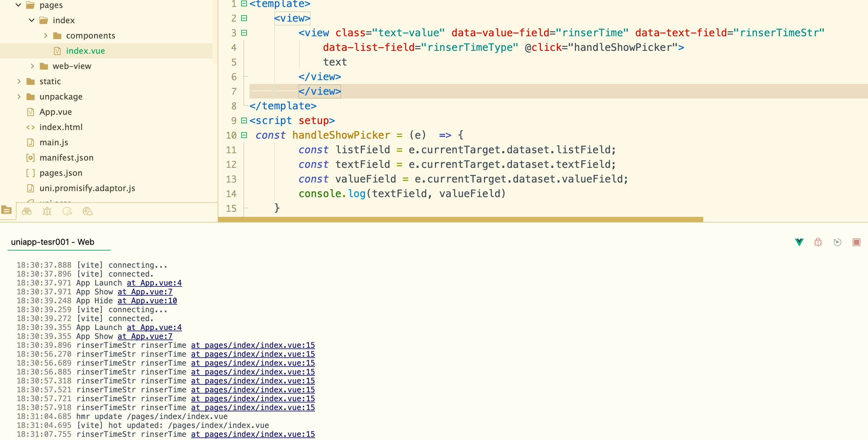Open the globe cloud panel icon
This screenshot has height=440, width=868.
pos(87,211)
